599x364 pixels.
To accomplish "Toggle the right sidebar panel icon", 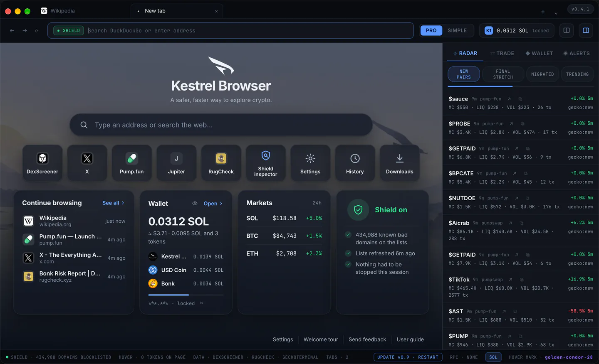I will [x=586, y=30].
